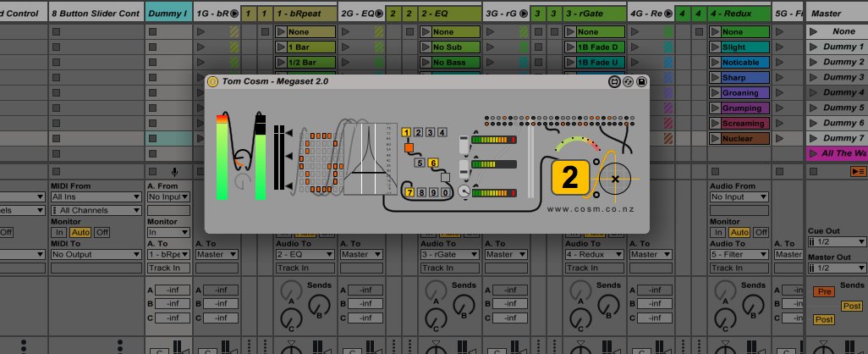Set the 4 - Redux track monitor to Off

pyautogui.click(x=761, y=233)
